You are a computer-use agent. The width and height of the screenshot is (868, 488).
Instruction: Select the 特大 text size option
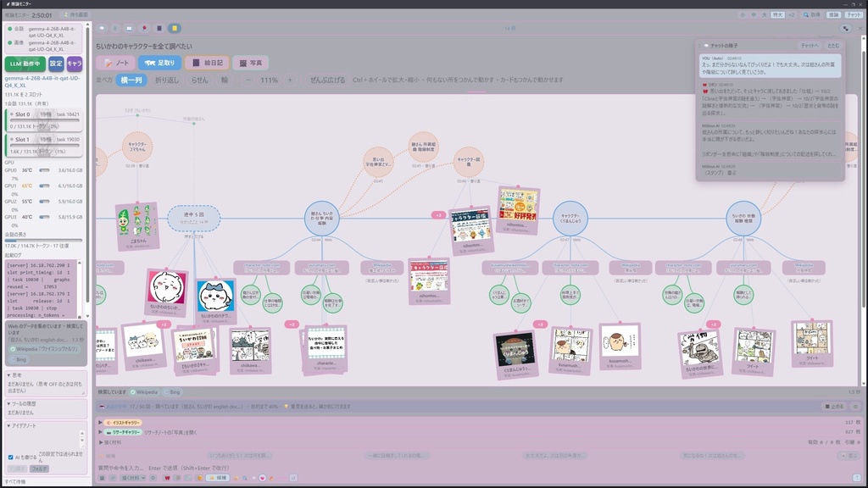pos(778,15)
